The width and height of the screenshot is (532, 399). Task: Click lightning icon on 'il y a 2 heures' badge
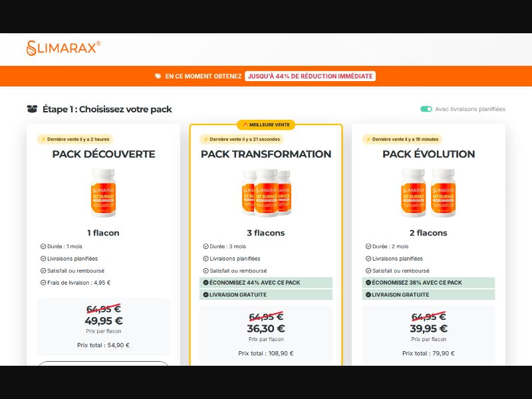(43, 140)
